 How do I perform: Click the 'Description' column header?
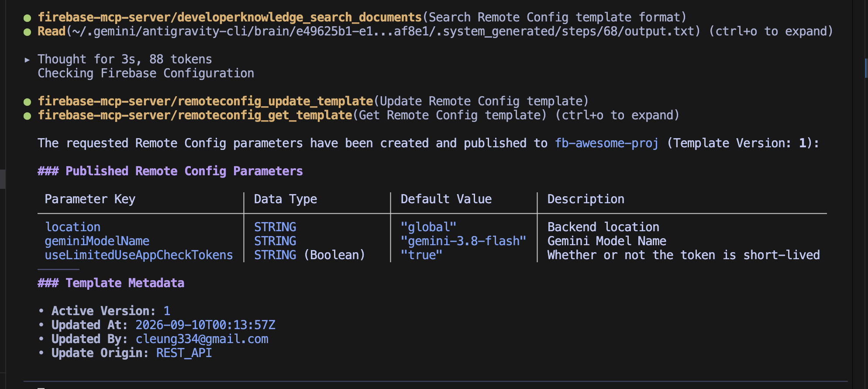(586, 199)
